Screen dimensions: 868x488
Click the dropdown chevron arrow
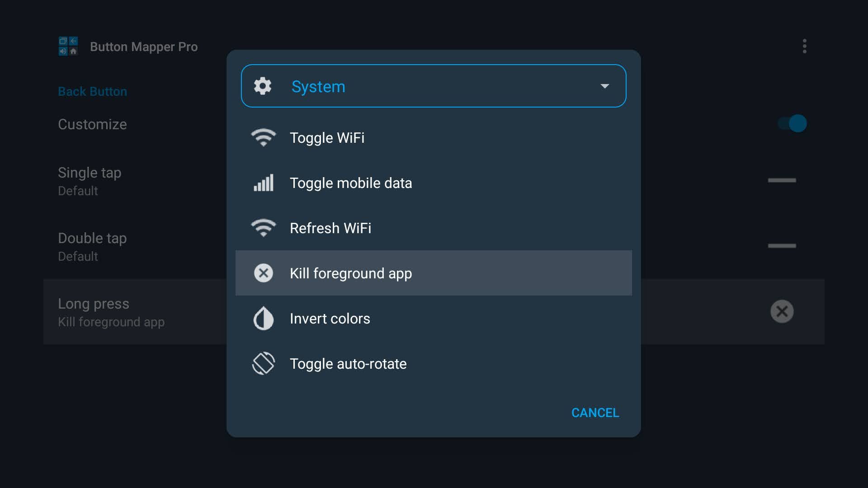pyautogui.click(x=605, y=86)
